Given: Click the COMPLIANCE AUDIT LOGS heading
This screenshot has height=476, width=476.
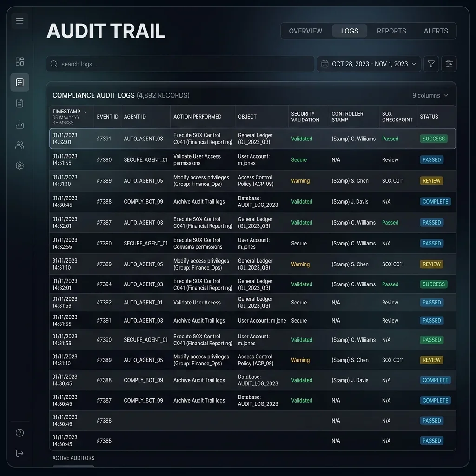Looking at the screenshot, I should tap(93, 95).
